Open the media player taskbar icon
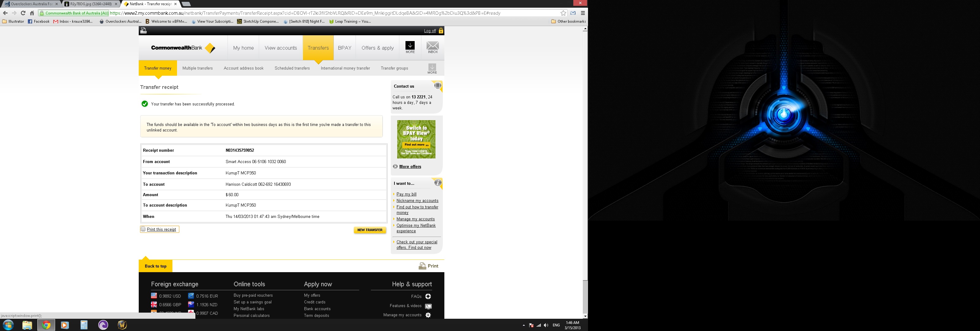Screen dimensions: 980x331 (65, 325)
